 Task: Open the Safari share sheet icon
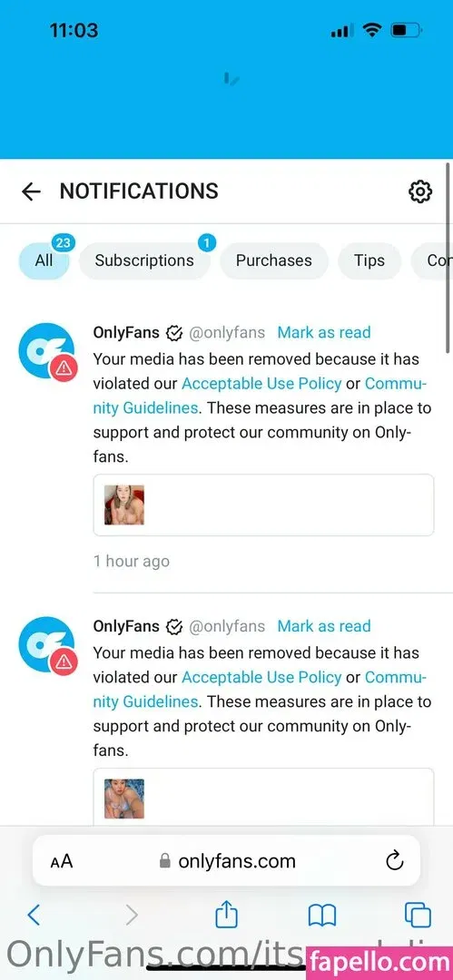click(x=227, y=916)
